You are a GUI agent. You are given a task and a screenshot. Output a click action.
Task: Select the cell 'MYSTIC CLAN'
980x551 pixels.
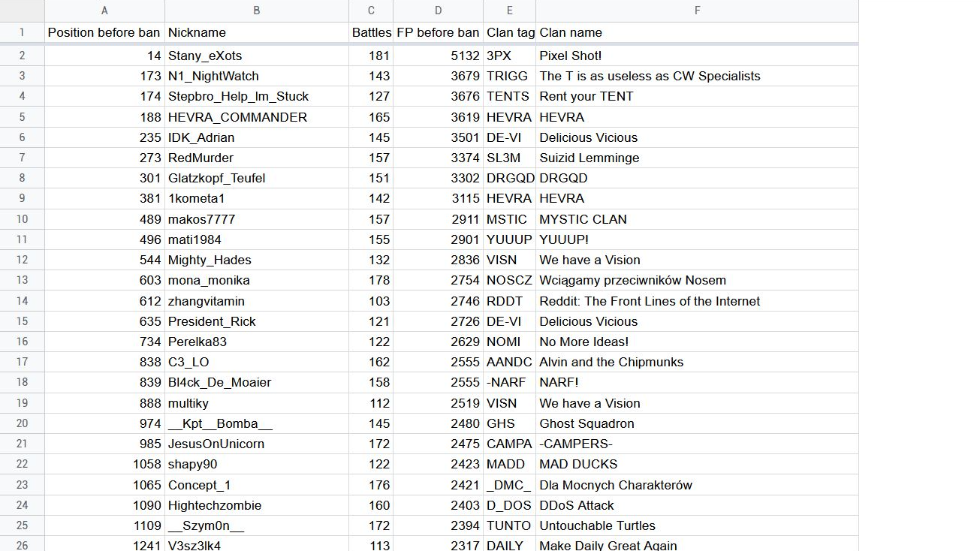(698, 219)
